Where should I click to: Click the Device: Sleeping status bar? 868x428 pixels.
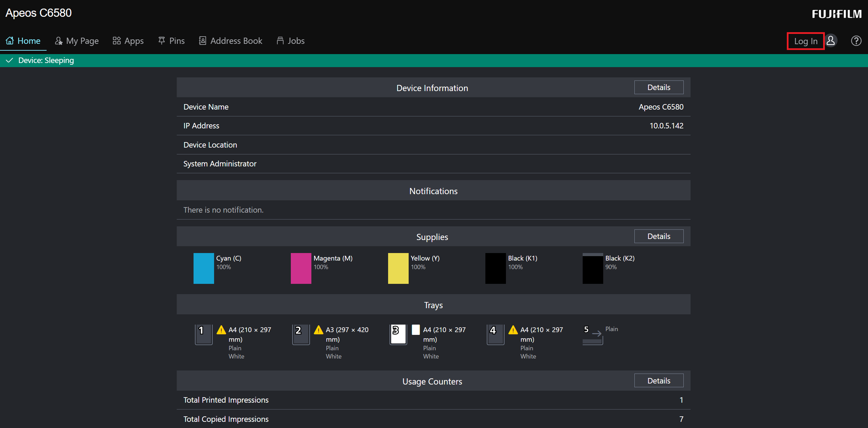tap(46, 61)
